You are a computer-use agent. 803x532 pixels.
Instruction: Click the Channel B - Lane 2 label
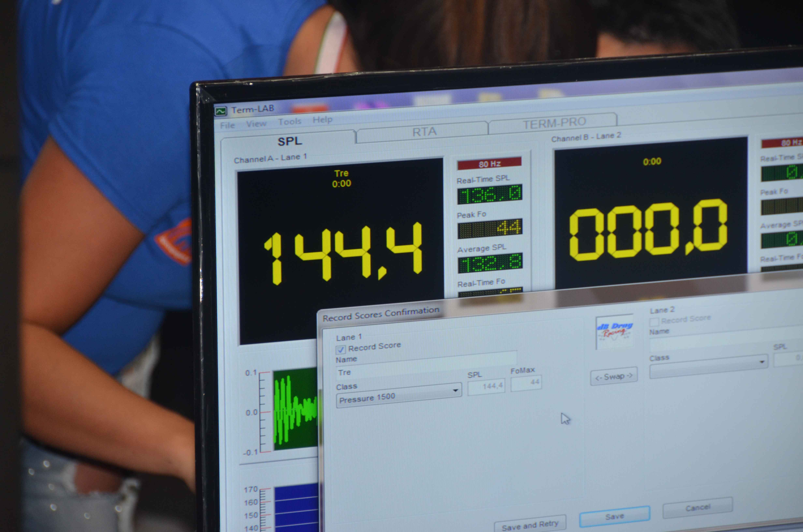[586, 137]
